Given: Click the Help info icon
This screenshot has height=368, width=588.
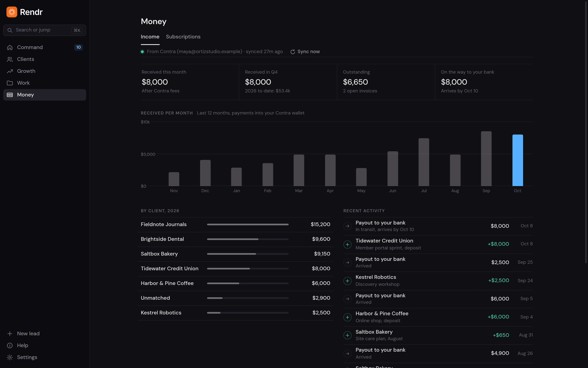Looking at the screenshot, I should coord(10,345).
